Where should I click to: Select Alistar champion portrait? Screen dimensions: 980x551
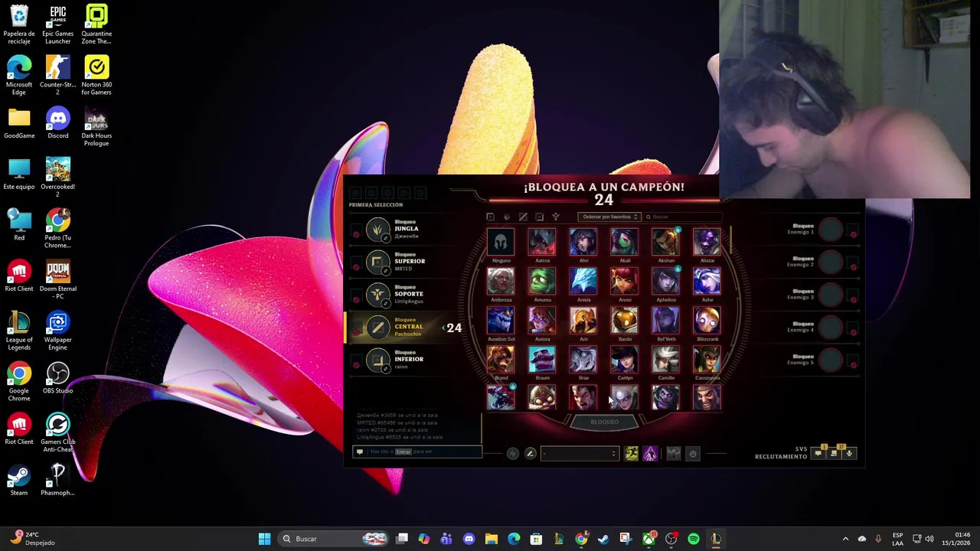pyautogui.click(x=707, y=243)
